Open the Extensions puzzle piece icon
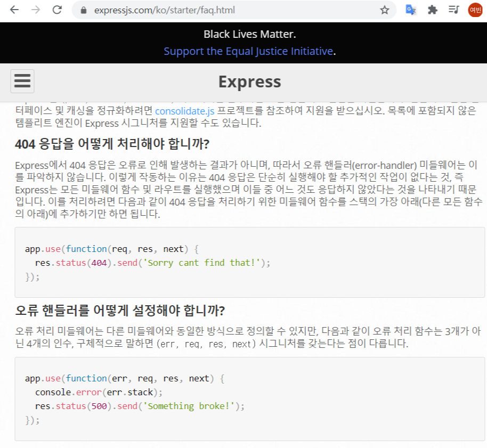This screenshot has height=448, width=487. 432,10
